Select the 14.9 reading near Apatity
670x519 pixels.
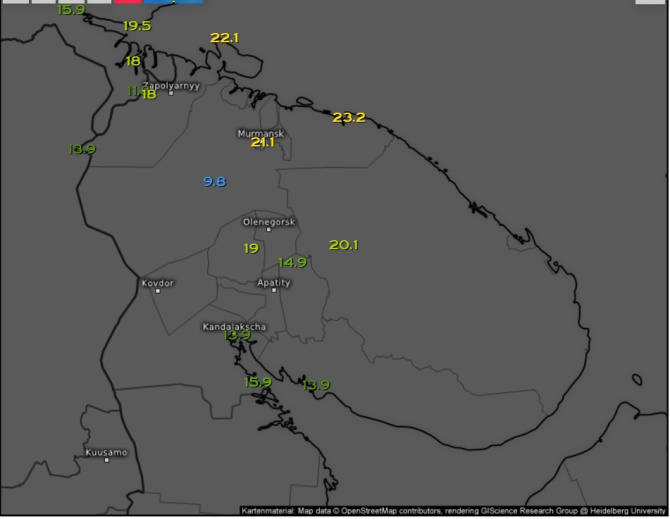(x=292, y=262)
